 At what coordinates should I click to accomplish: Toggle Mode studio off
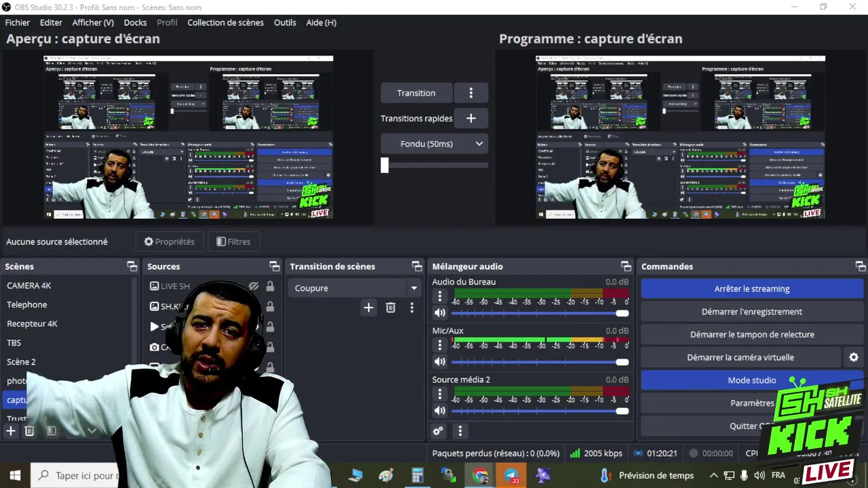751,380
